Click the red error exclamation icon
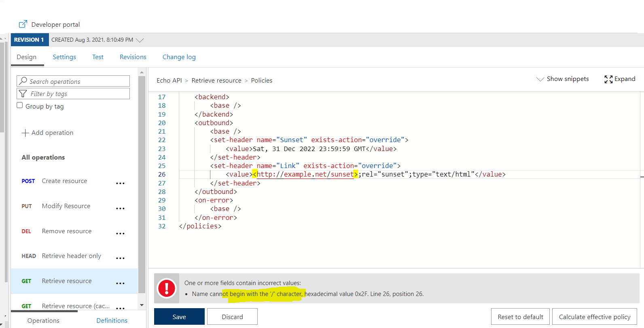The image size is (644, 328). coord(166,288)
